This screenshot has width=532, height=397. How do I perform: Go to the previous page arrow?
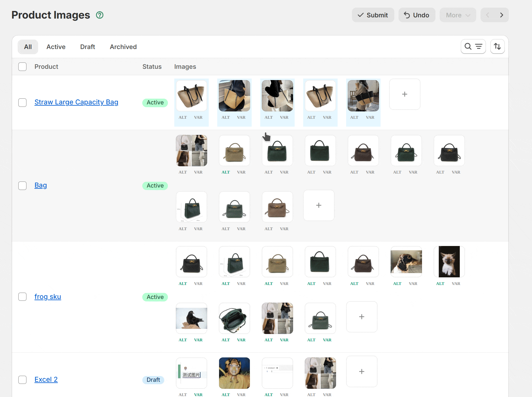(x=488, y=15)
